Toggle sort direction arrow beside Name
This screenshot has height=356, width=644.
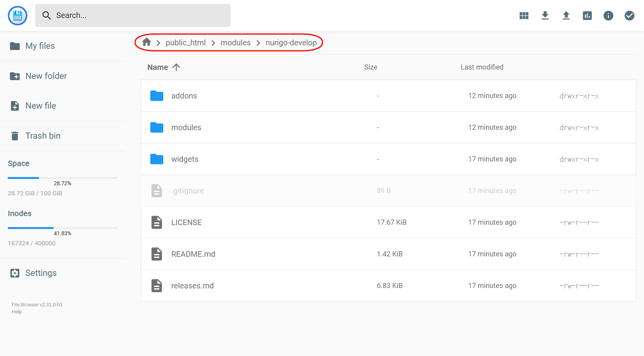point(176,67)
